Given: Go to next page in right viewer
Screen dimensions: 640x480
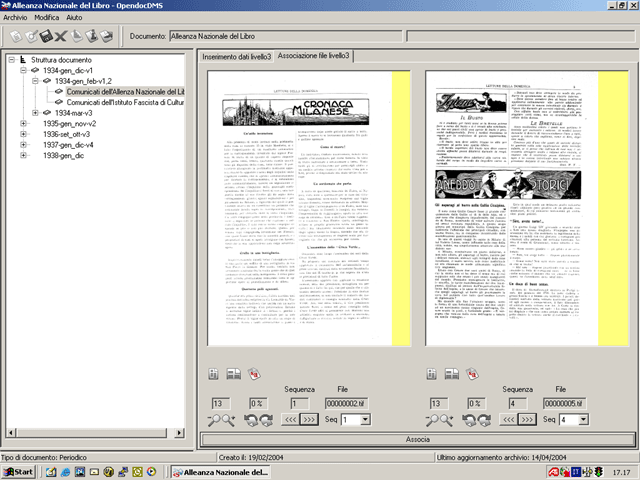Looking at the screenshot, I should pos(527,419).
